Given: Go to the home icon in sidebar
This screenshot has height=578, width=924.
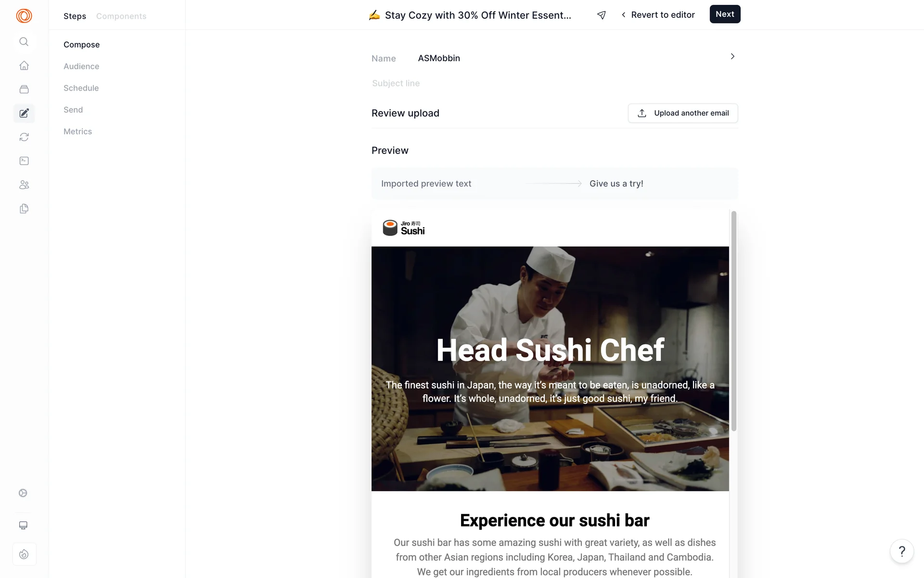Looking at the screenshot, I should 24,66.
